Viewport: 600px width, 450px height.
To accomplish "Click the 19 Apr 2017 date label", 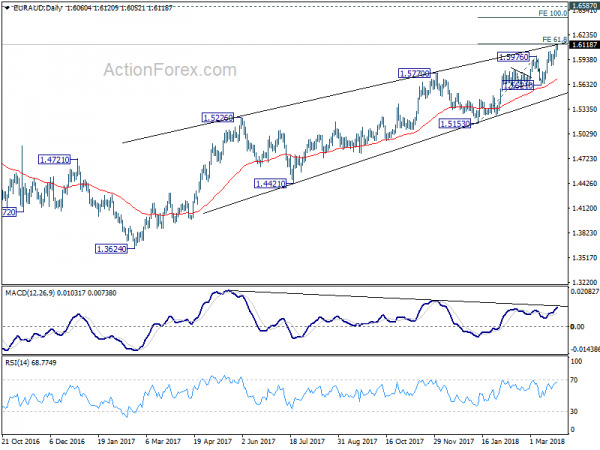I will tap(212, 442).
